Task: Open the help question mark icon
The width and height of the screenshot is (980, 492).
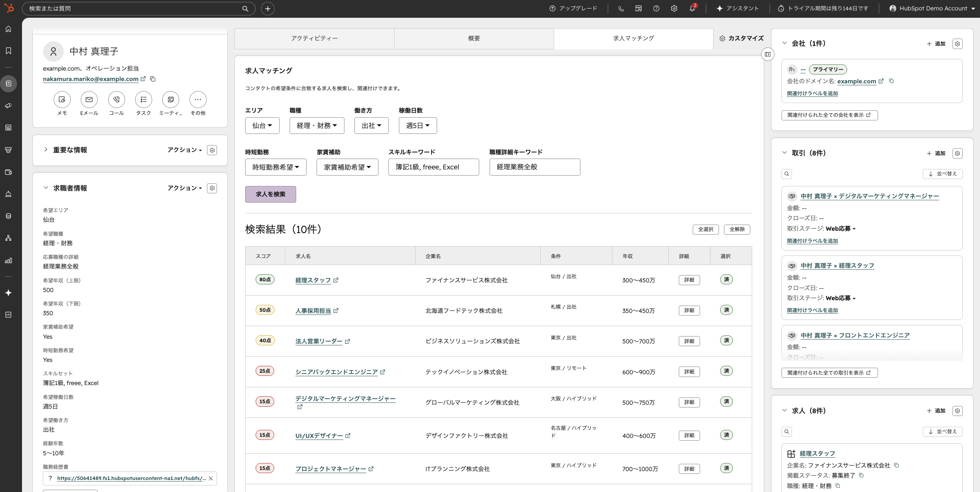Action: pyautogui.click(x=656, y=8)
